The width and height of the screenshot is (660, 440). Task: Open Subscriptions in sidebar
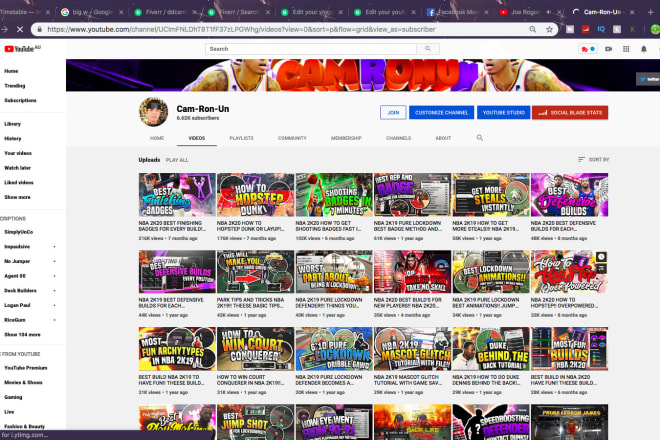pyautogui.click(x=20, y=100)
